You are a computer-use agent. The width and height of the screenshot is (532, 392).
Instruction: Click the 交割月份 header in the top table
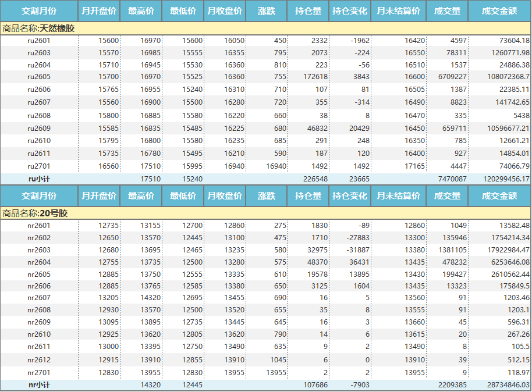click(x=39, y=11)
